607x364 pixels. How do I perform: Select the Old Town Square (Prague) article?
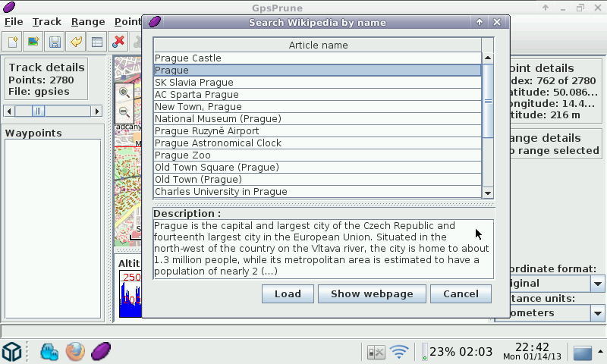[317, 167]
